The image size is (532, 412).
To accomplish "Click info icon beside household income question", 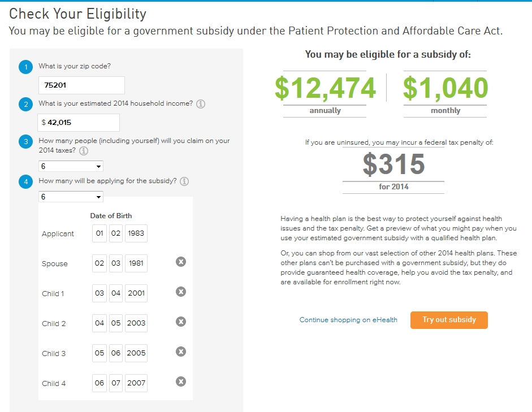I will pos(201,105).
